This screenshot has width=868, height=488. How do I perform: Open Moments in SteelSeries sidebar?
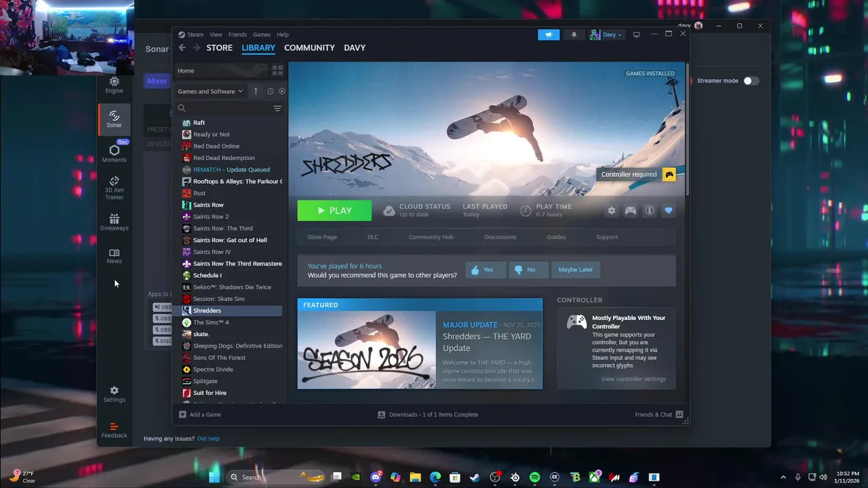(114, 154)
